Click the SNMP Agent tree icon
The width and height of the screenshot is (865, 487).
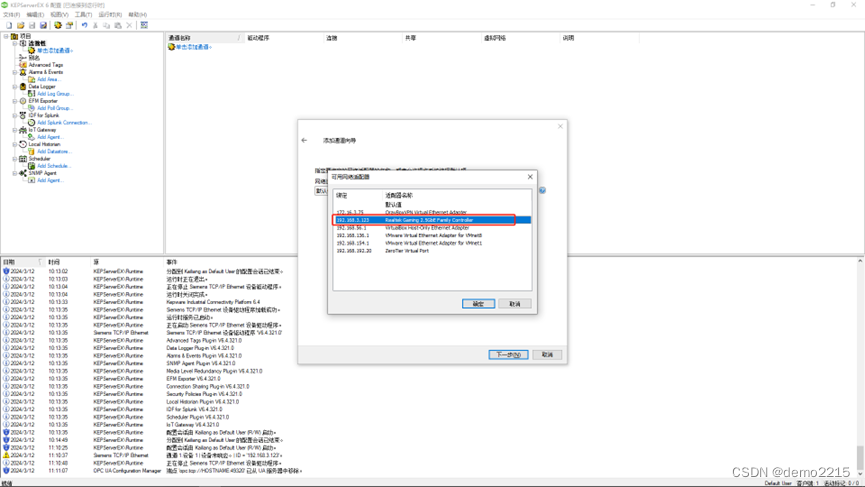coord(23,173)
